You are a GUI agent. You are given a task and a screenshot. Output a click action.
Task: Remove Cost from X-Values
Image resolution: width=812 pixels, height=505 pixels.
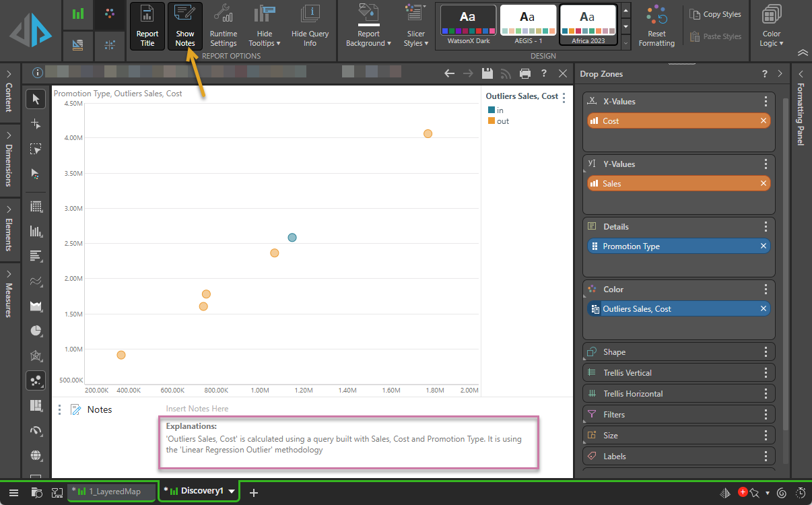tap(764, 121)
